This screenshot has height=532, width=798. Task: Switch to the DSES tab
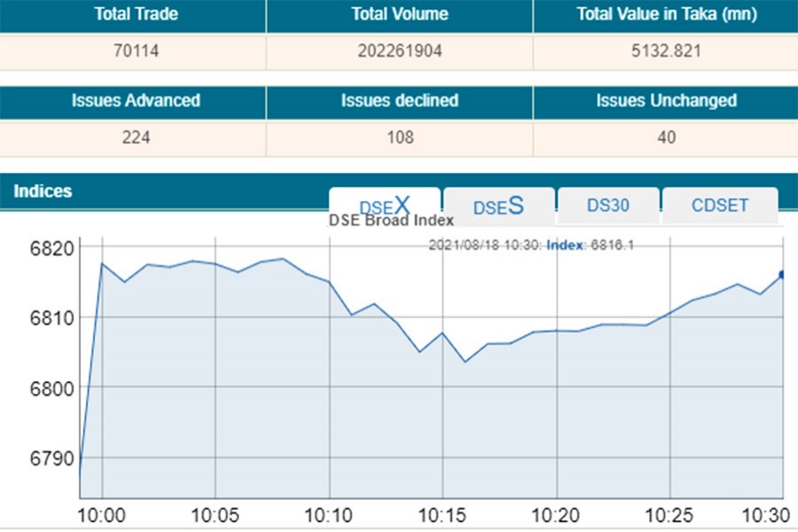[498, 206]
